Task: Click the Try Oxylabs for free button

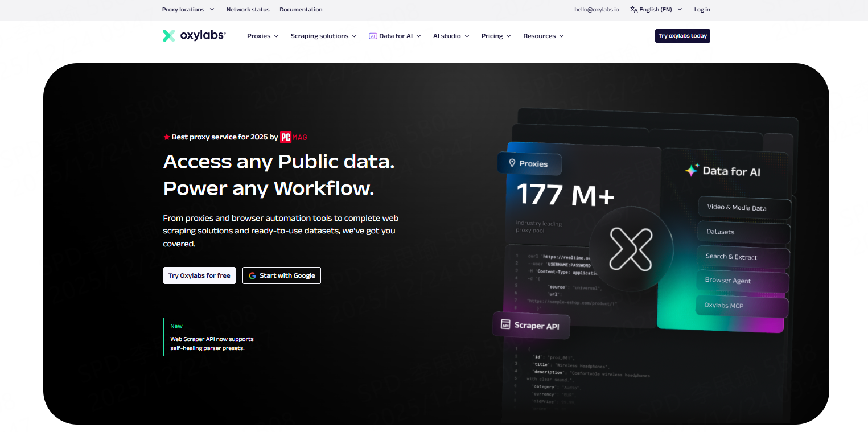Action: coord(199,275)
